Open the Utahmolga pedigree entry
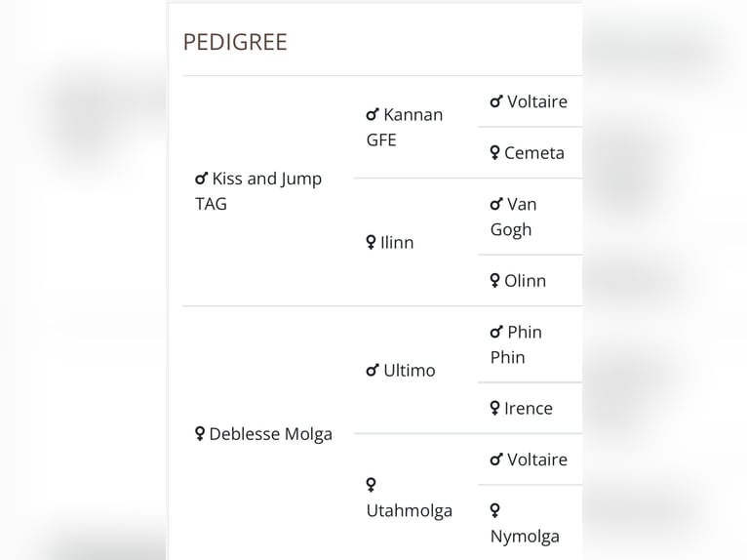 410,510
